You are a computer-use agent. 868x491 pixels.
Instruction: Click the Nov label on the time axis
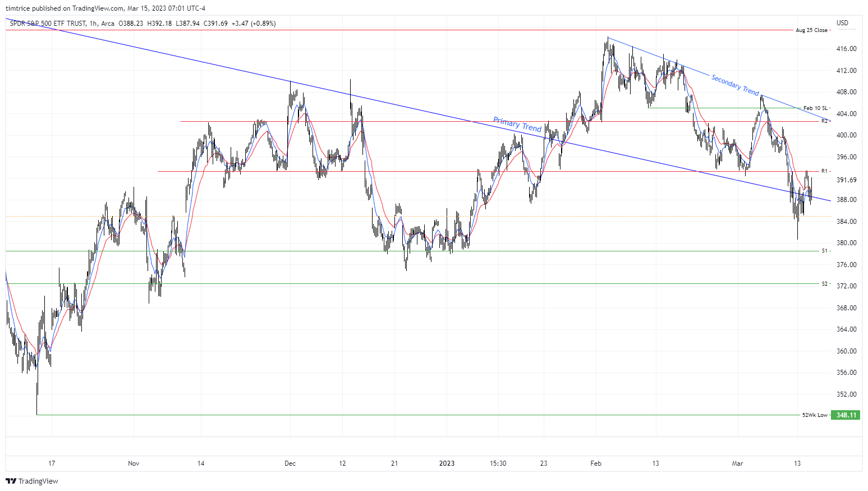(x=134, y=464)
